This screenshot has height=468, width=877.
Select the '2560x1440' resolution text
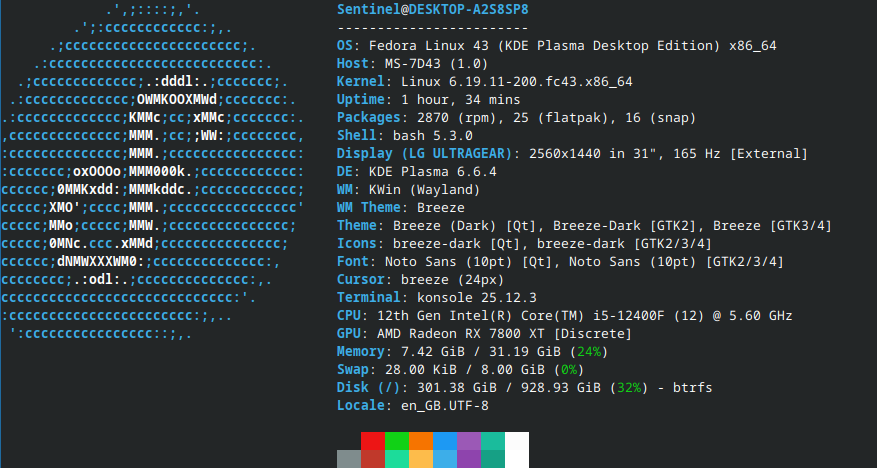(x=565, y=153)
